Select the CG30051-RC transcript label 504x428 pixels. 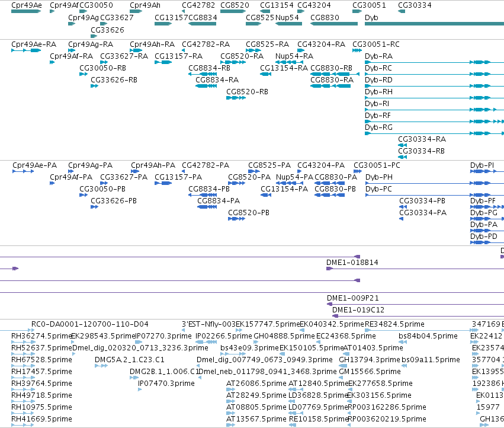click(375, 44)
